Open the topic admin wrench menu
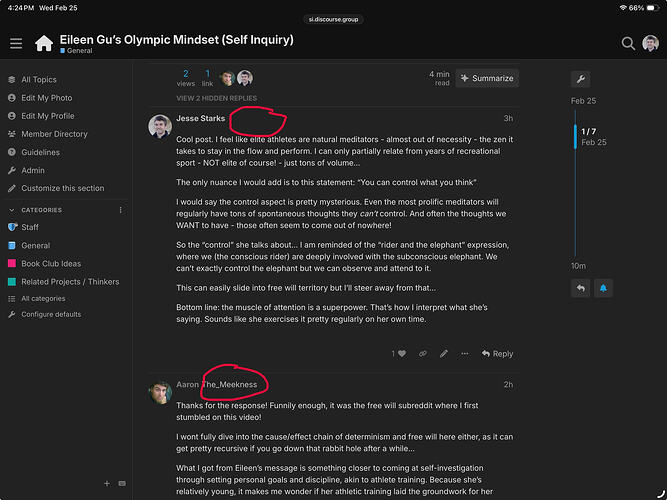 tap(581, 79)
